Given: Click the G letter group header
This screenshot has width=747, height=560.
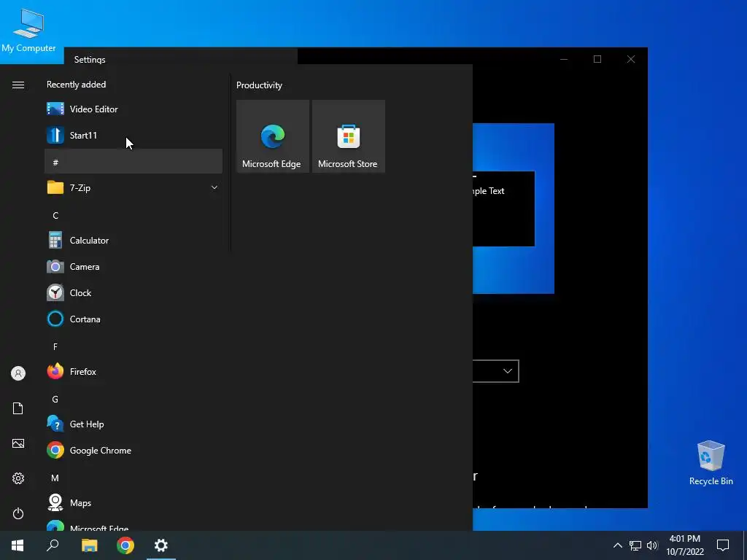Looking at the screenshot, I should click(133, 397).
